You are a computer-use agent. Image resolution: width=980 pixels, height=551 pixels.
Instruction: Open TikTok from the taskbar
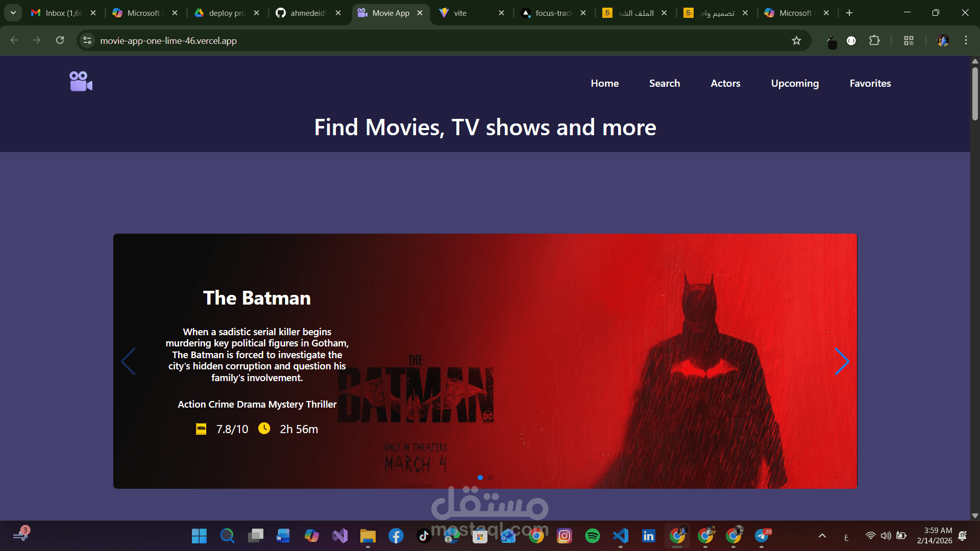pos(424,536)
